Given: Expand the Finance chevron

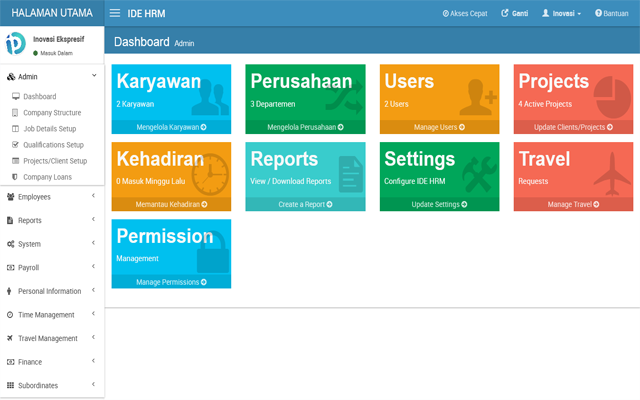Looking at the screenshot, I should [x=93, y=361].
